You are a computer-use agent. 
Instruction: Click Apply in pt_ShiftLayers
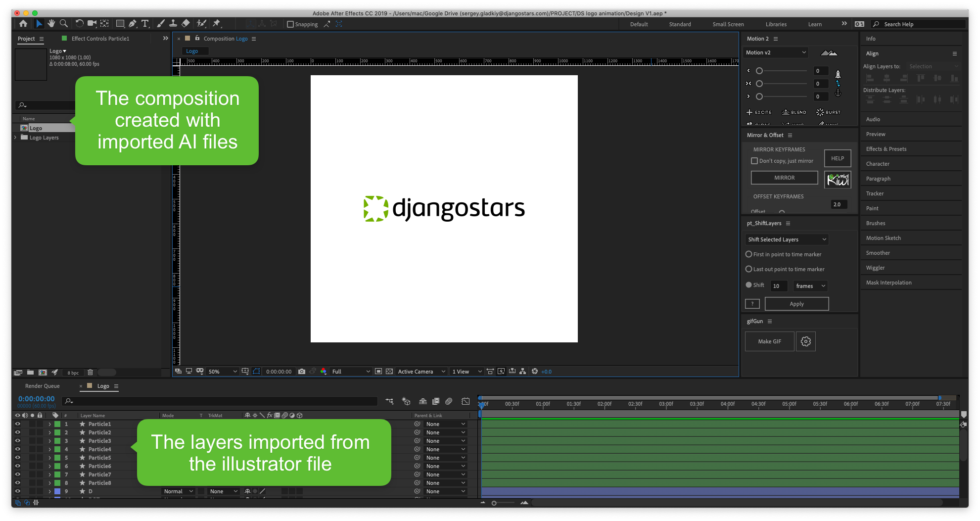796,304
